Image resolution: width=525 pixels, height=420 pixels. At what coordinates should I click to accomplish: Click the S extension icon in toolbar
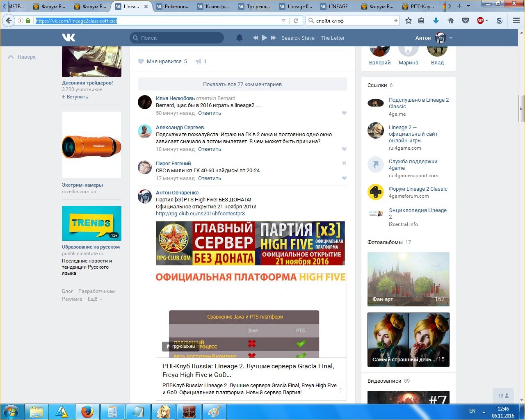click(499, 21)
